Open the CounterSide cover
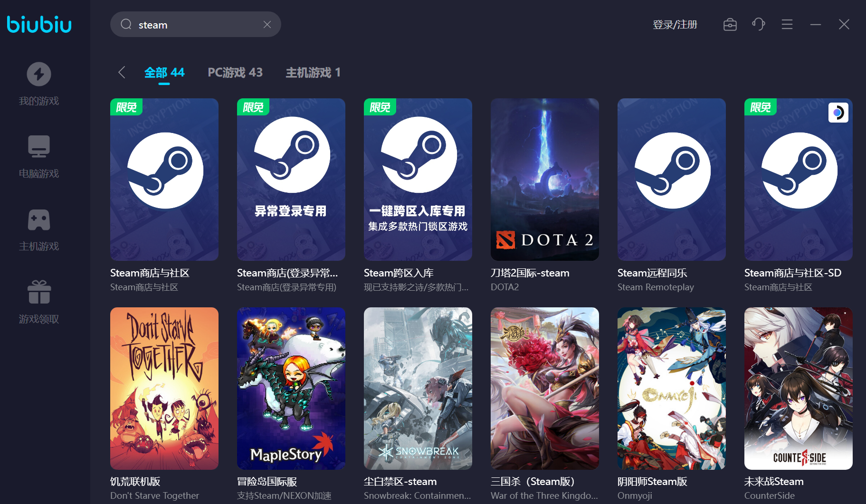 799,389
